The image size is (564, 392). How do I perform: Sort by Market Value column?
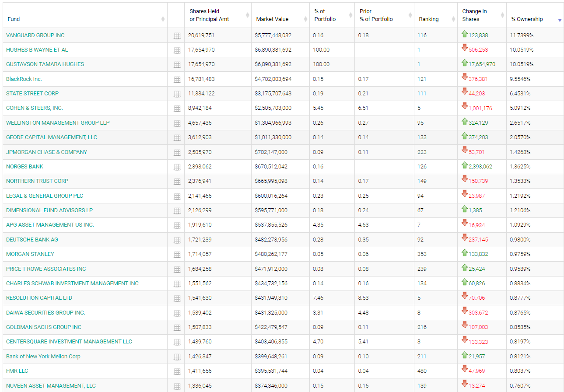[x=280, y=15]
